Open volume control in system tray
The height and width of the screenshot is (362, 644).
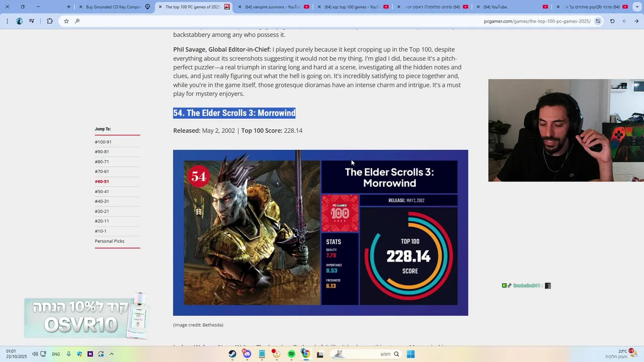pyautogui.click(x=35, y=354)
